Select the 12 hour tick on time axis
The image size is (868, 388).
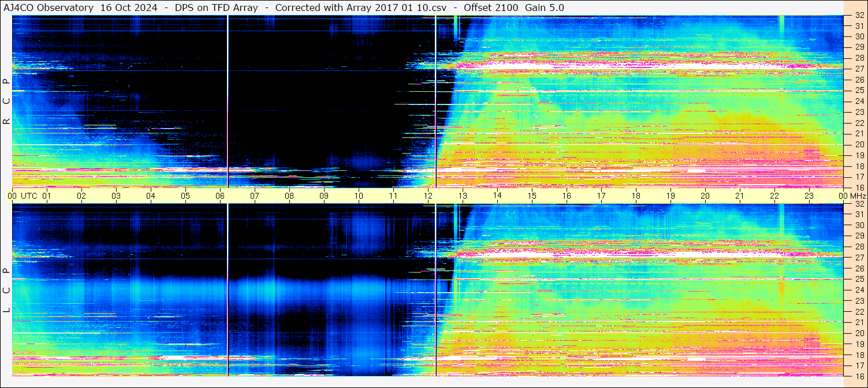(428, 196)
